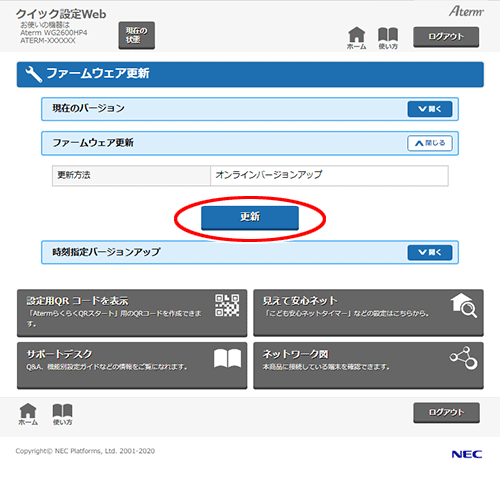Open the ネットワーク図 tile
This screenshot has width=500, height=480.
click(368, 365)
